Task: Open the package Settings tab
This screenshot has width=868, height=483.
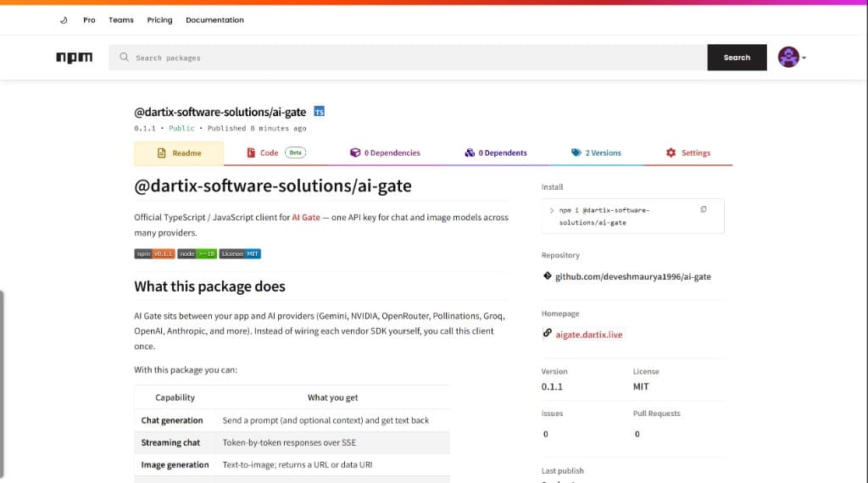Action: (x=687, y=153)
